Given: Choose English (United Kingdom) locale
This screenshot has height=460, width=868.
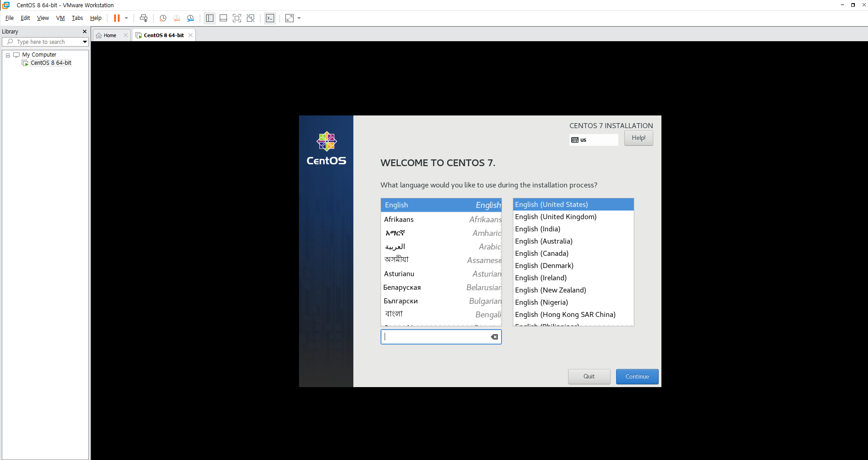Looking at the screenshot, I should 573,217.
